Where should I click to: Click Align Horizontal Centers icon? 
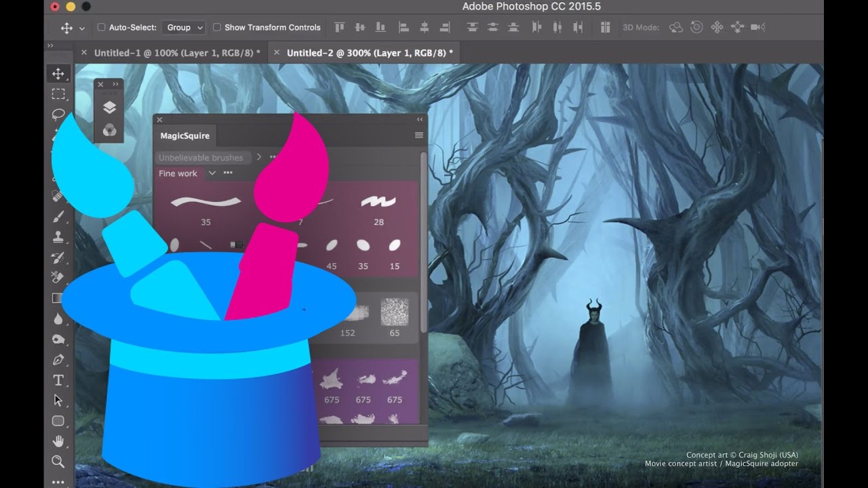(425, 27)
